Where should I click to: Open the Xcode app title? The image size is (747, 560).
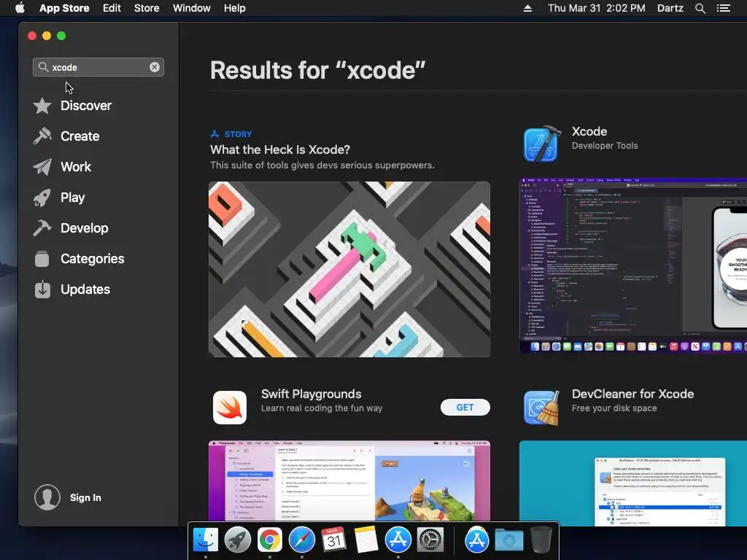(x=589, y=131)
